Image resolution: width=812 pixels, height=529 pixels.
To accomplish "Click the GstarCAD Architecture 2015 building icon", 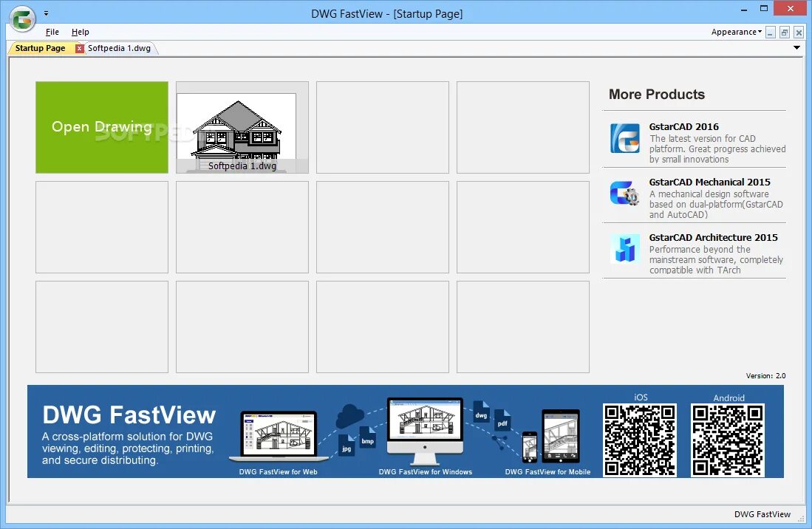I will [625, 249].
